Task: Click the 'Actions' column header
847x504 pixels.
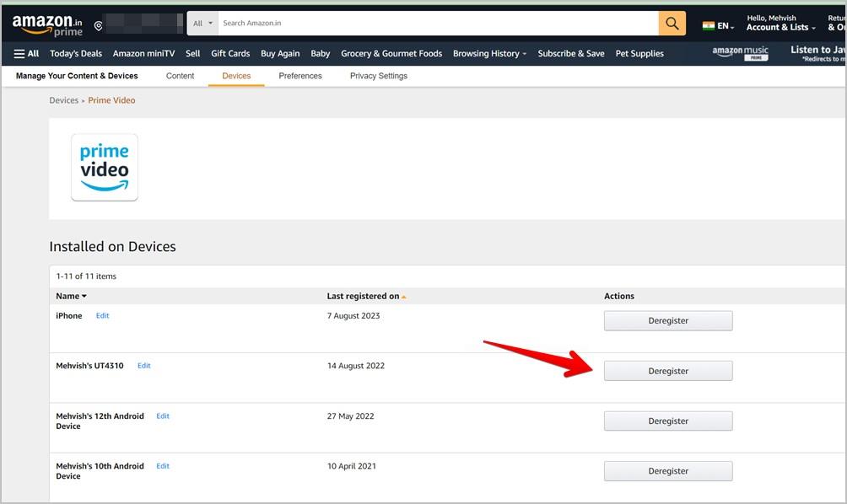Action: pyautogui.click(x=619, y=296)
